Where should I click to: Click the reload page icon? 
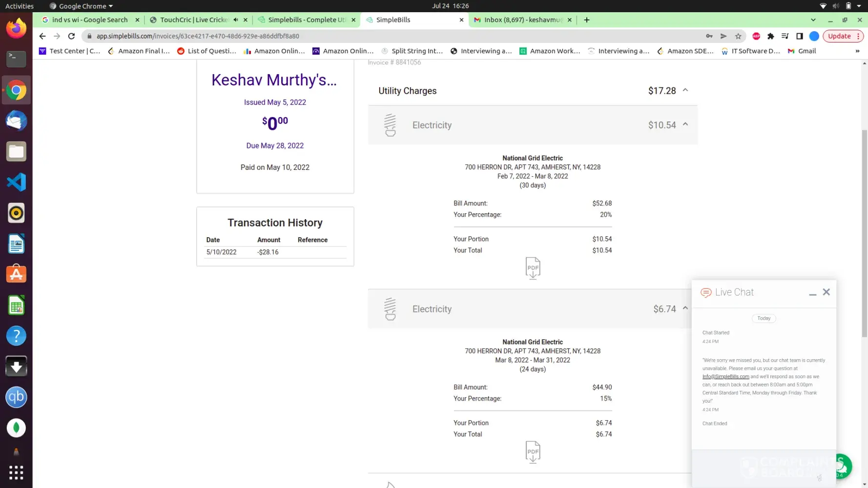tap(71, 36)
